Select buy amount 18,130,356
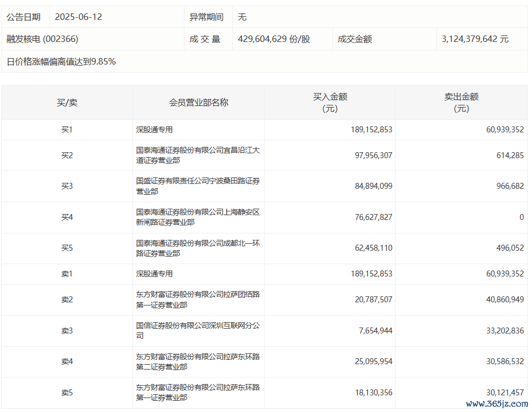 coord(373,393)
